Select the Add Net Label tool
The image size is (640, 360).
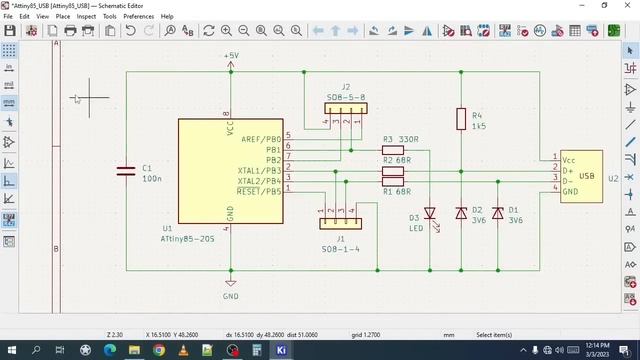click(630, 212)
